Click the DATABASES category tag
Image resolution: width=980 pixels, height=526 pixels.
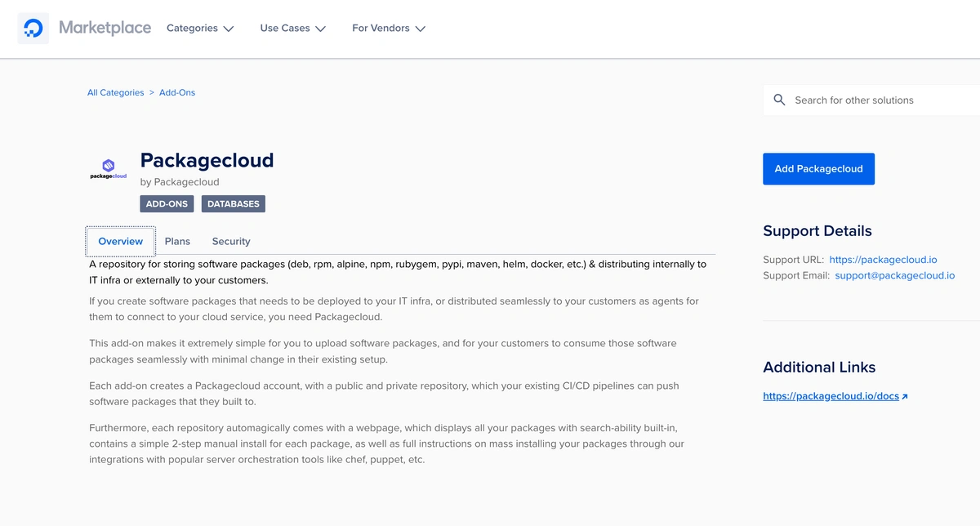tap(234, 204)
